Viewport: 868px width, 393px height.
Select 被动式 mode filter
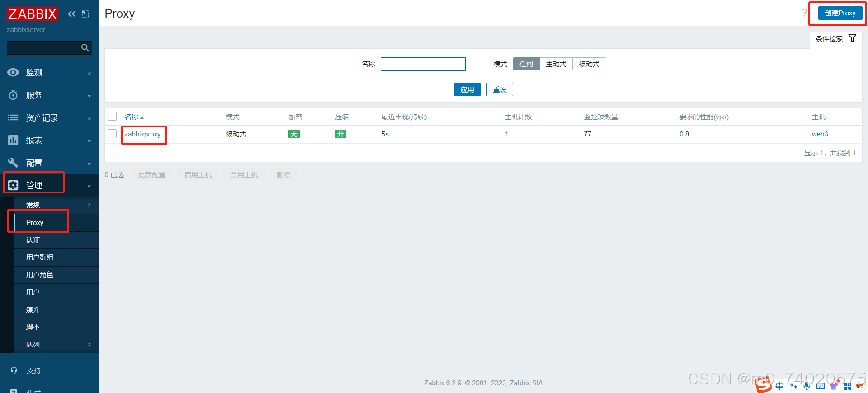[x=589, y=64]
